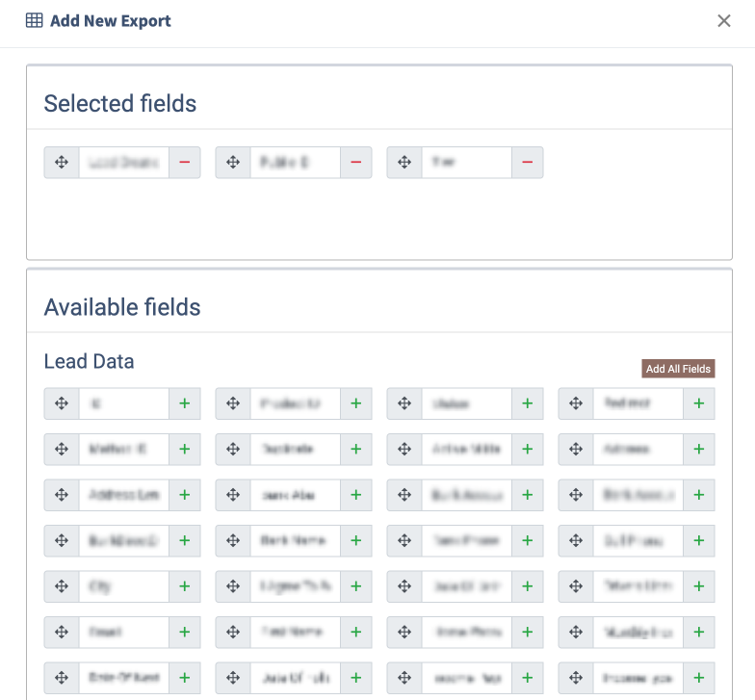Click move handle of first selected field
This screenshot has height=700, width=755.
(x=62, y=162)
